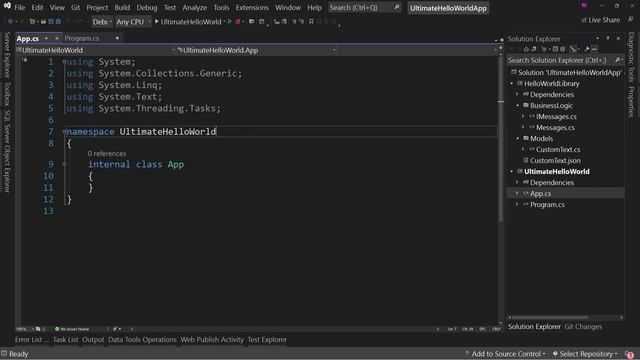Click the search magnifier in Solution Explorer search box
This screenshot has width=640, height=360.
618,60
